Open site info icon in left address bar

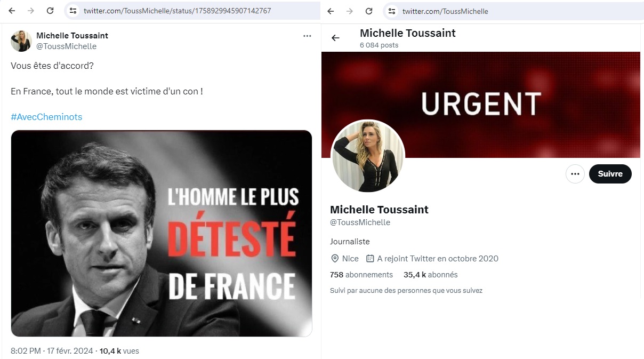74,11
